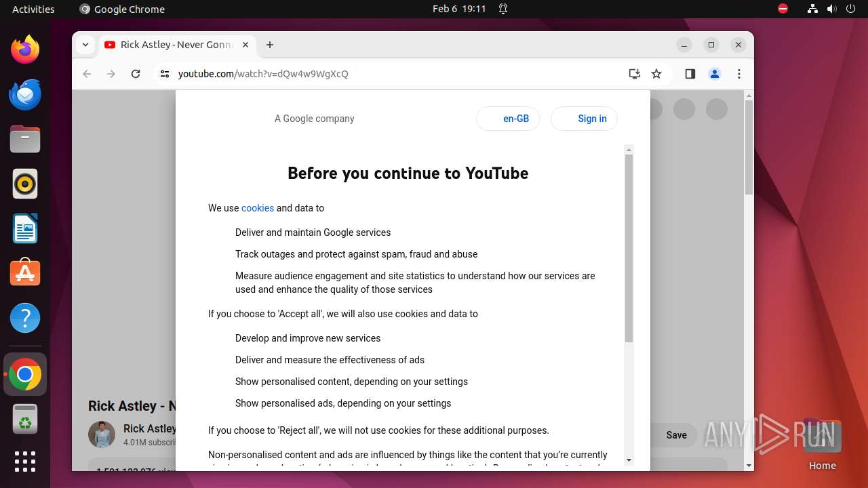This screenshot has height=488, width=868.
Task: Click 'Develop and improve new services' text
Action: (308, 338)
